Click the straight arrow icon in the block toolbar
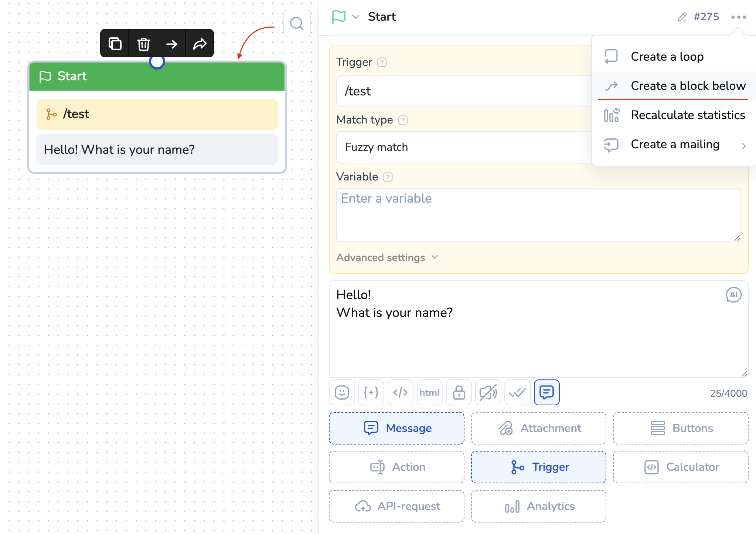Image resolution: width=756 pixels, height=534 pixels. (x=171, y=44)
